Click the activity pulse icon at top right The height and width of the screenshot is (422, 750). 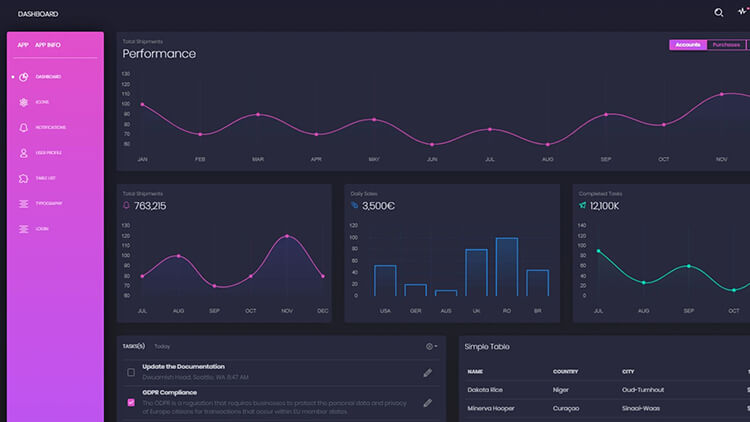(x=743, y=11)
